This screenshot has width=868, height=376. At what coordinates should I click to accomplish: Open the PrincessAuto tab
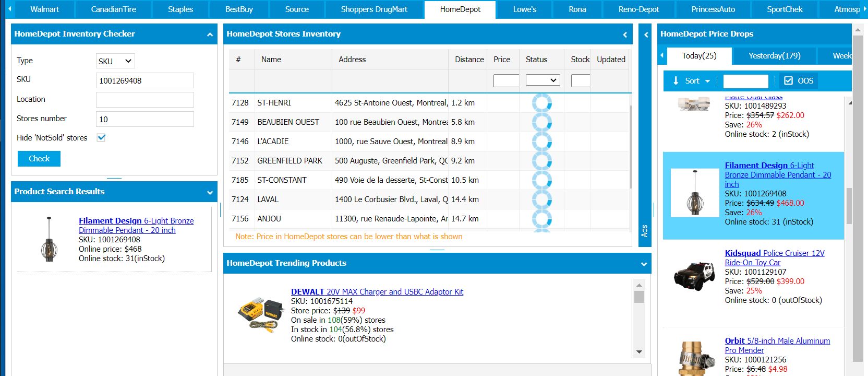(x=713, y=9)
